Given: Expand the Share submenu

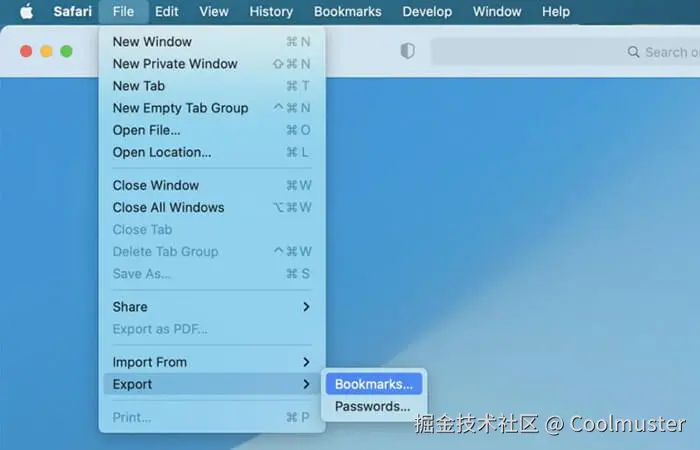Looking at the screenshot, I should tap(212, 307).
